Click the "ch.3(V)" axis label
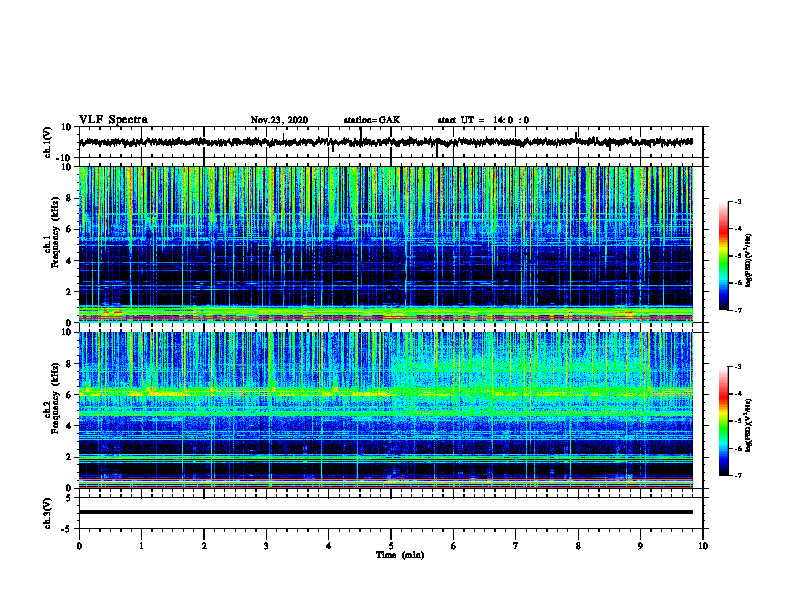The height and width of the screenshot is (612, 792). point(48,514)
